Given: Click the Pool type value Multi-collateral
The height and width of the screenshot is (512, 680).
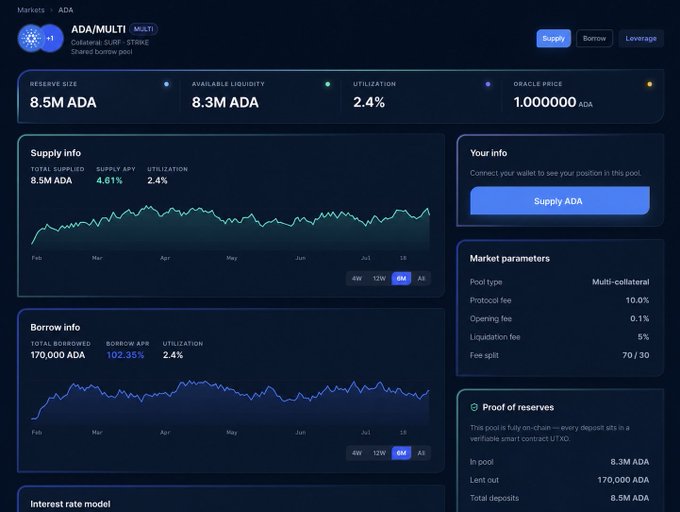Looking at the screenshot, I should 621,282.
